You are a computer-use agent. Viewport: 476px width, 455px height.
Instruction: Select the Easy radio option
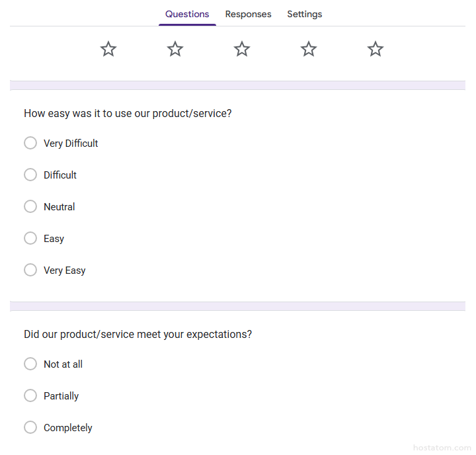(30, 238)
